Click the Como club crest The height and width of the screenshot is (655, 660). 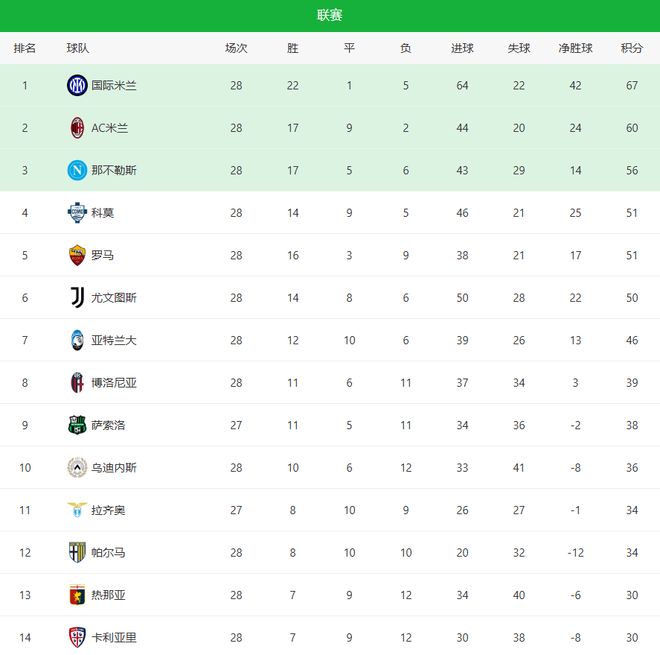77,213
